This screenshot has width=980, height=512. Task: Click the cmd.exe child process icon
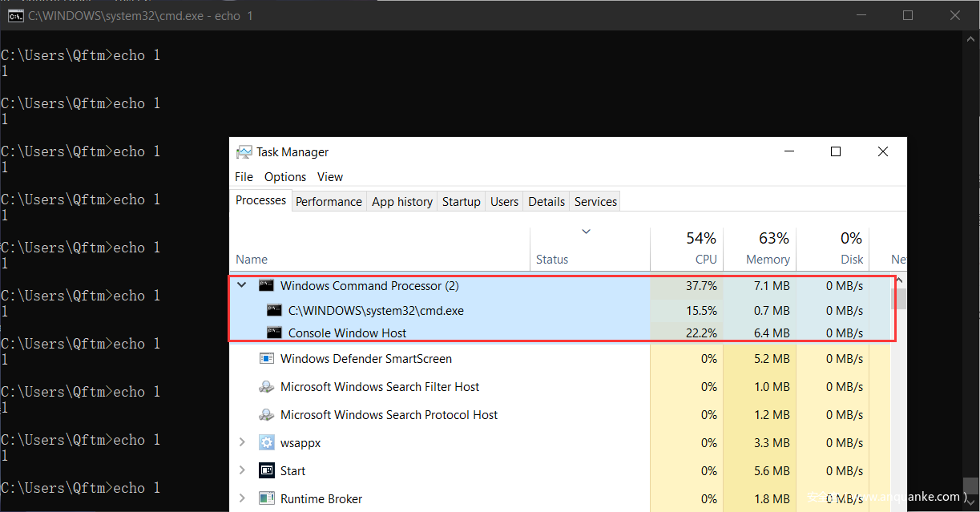pyautogui.click(x=275, y=311)
